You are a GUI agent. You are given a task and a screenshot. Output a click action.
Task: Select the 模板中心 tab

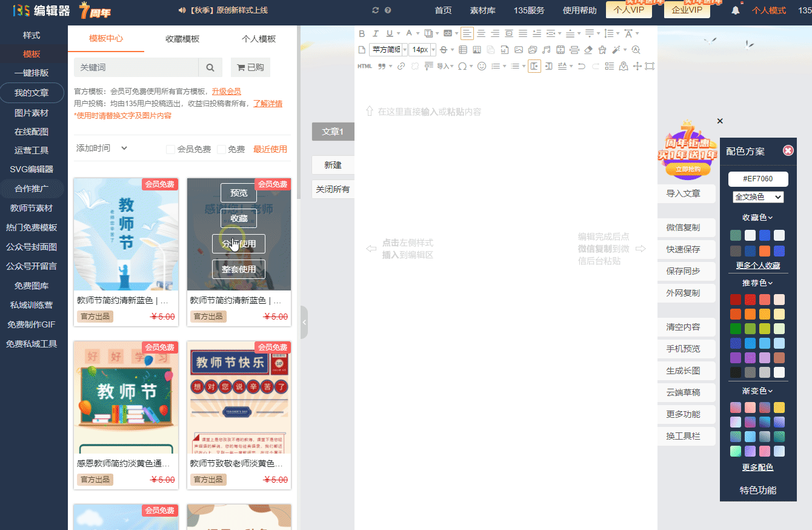106,39
